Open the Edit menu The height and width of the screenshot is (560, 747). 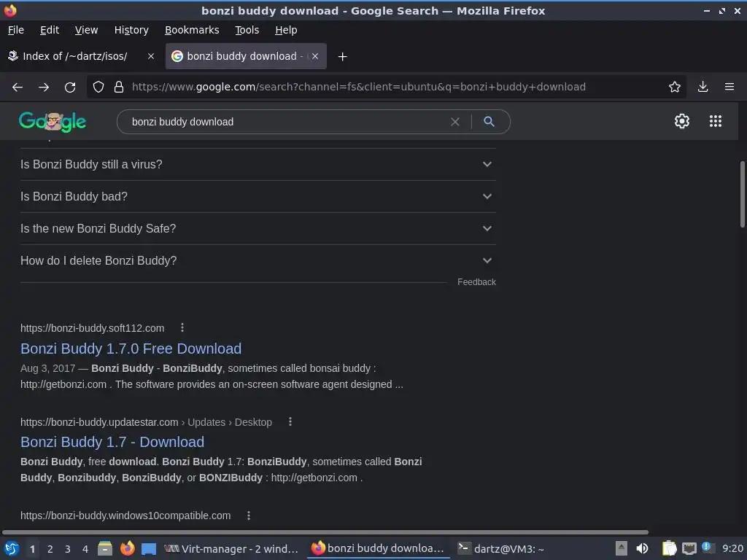coord(50,30)
